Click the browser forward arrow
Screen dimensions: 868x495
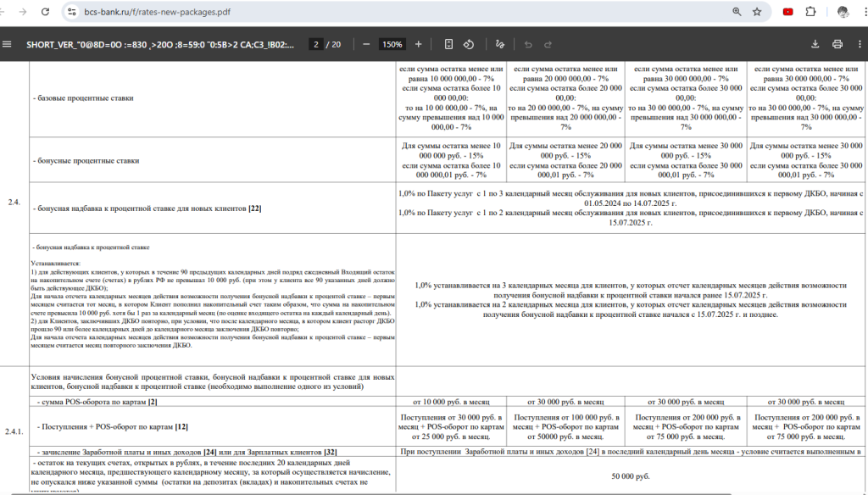tap(23, 12)
